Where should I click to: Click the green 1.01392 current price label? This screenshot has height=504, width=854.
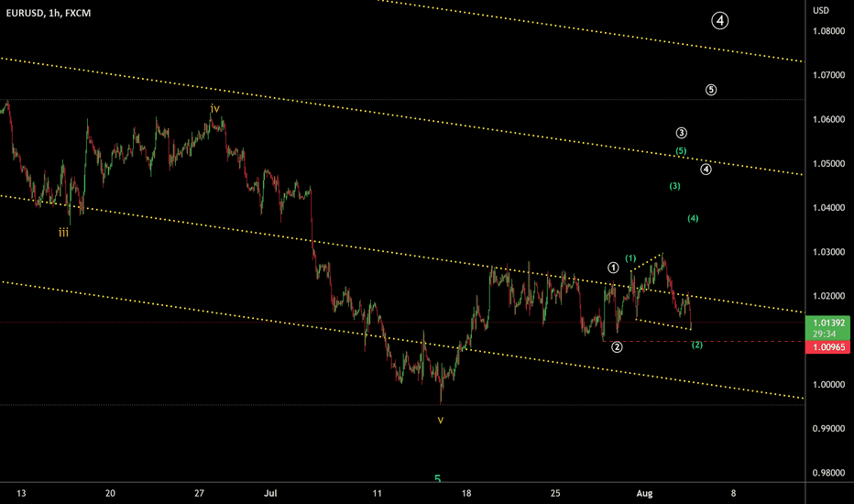[x=827, y=323]
